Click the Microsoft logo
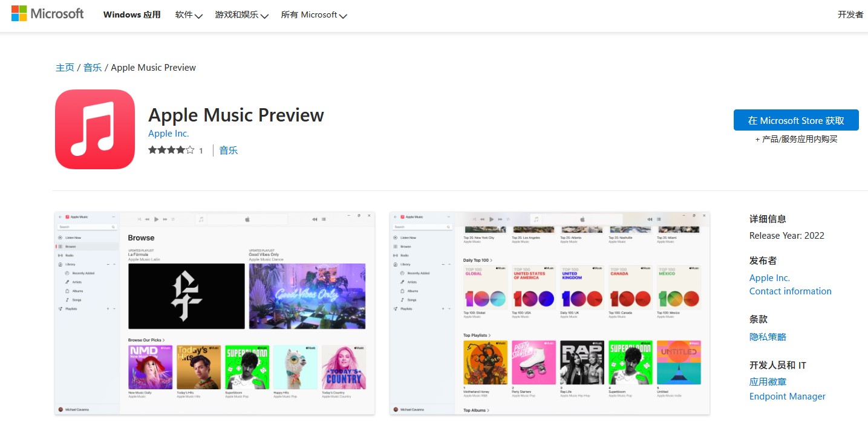 48,13
